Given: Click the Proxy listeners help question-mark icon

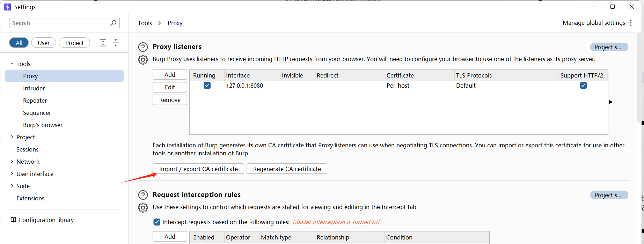Looking at the screenshot, I should (143, 47).
